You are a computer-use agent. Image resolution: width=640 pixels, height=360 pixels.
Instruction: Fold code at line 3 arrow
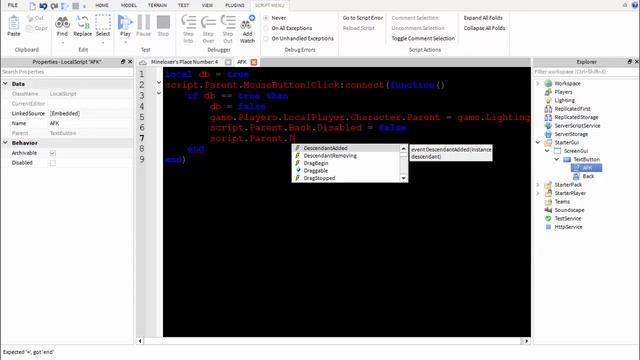(159, 93)
